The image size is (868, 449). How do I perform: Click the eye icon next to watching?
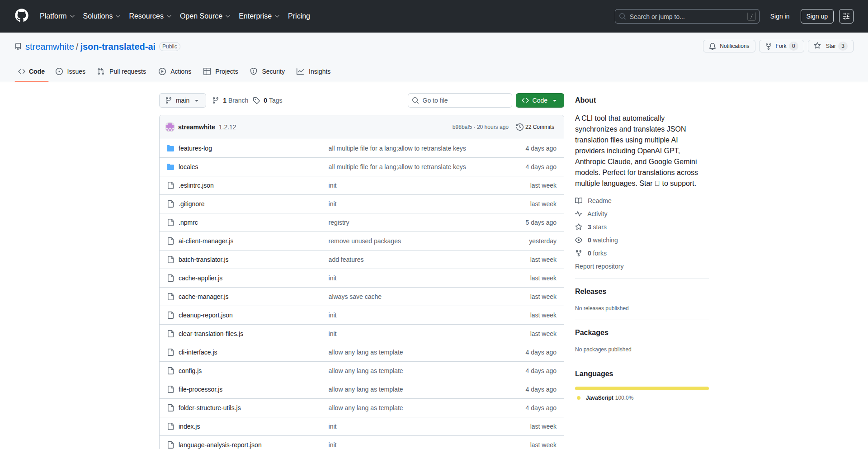[579, 240]
